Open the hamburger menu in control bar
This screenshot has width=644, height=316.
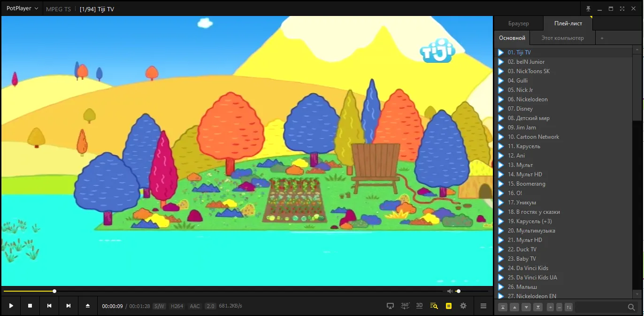483,306
